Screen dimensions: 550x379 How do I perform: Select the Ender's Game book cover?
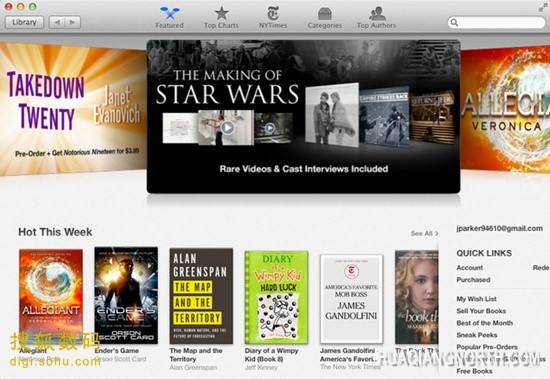click(126, 295)
